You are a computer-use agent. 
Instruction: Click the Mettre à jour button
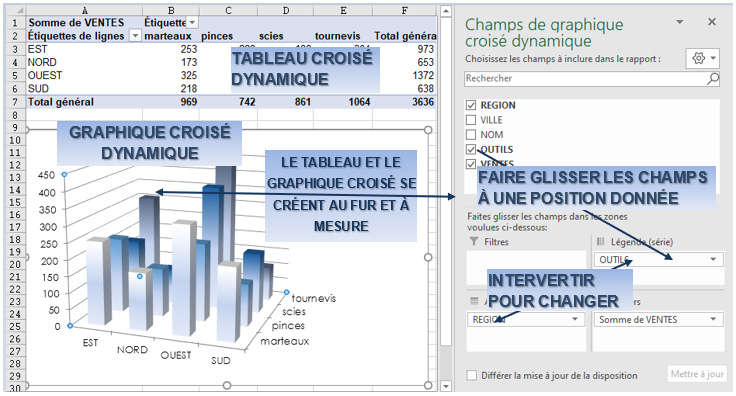pos(697,374)
